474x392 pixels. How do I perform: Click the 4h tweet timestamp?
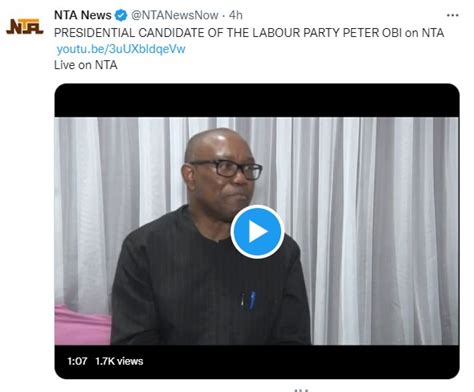(236, 15)
